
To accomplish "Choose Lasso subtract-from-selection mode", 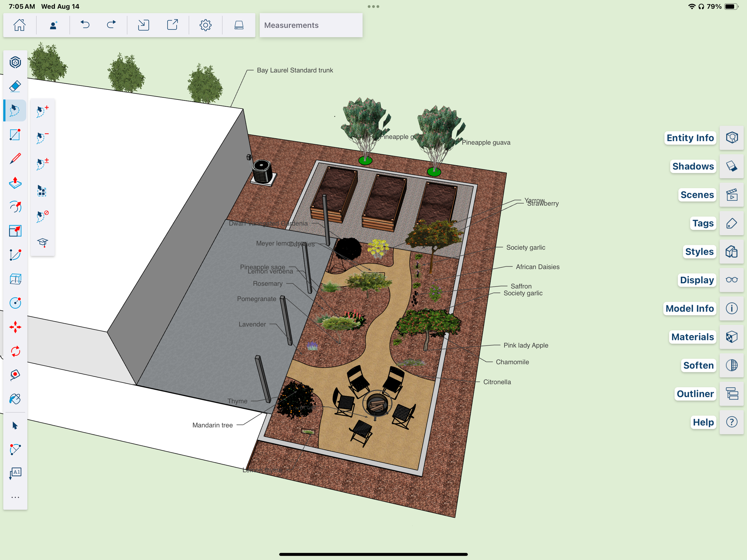I will click(42, 137).
